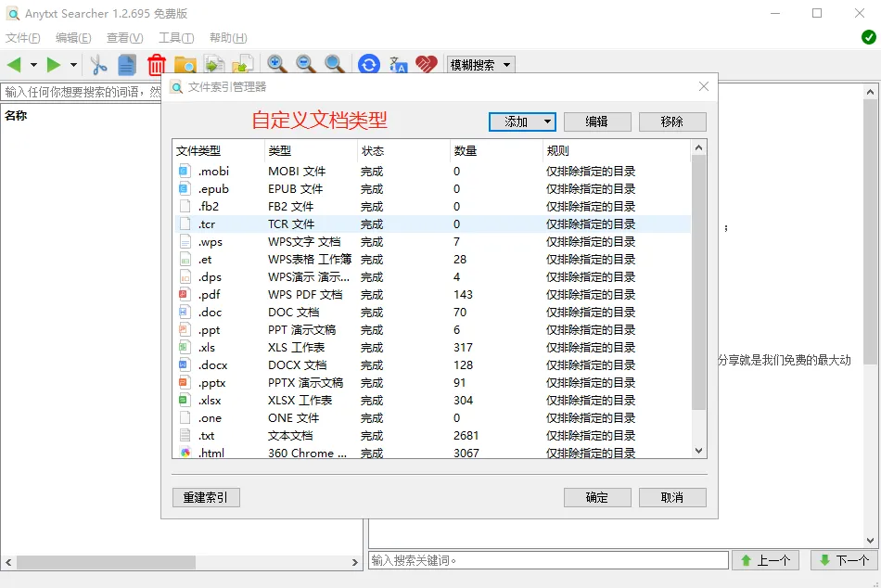Viewport: 881px width, 588px height.
Task: Click the translate language icon
Action: coord(398,65)
